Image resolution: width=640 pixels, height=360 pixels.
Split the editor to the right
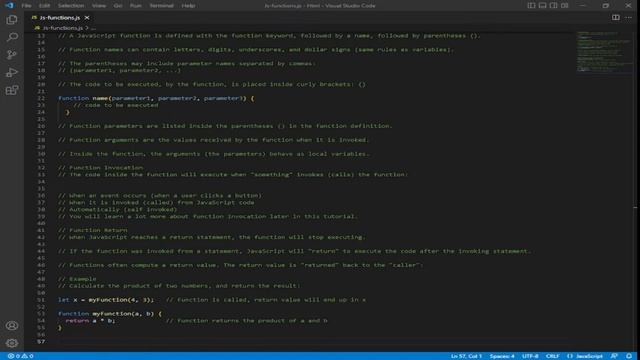[616, 18]
